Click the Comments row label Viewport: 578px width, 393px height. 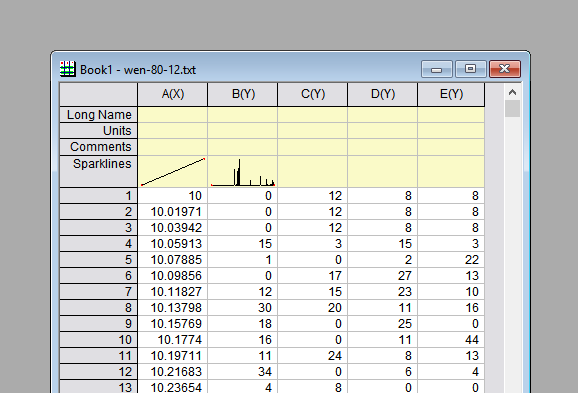(x=98, y=147)
